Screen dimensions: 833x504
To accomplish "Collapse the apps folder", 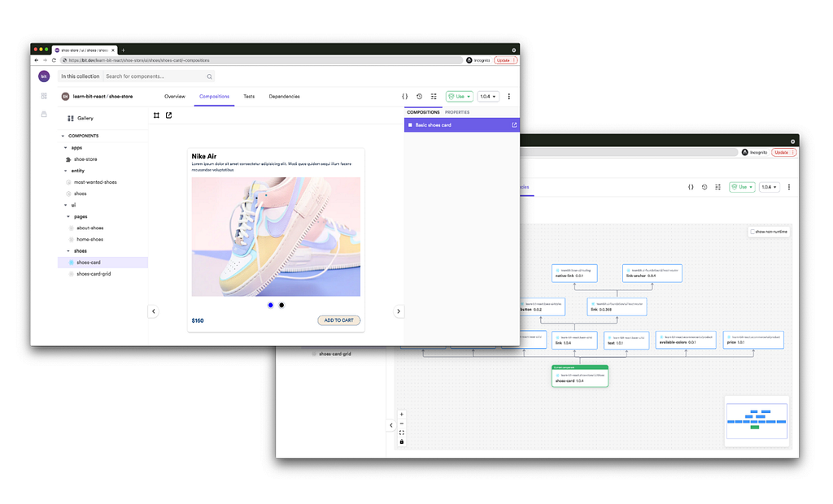I will pyautogui.click(x=65, y=148).
